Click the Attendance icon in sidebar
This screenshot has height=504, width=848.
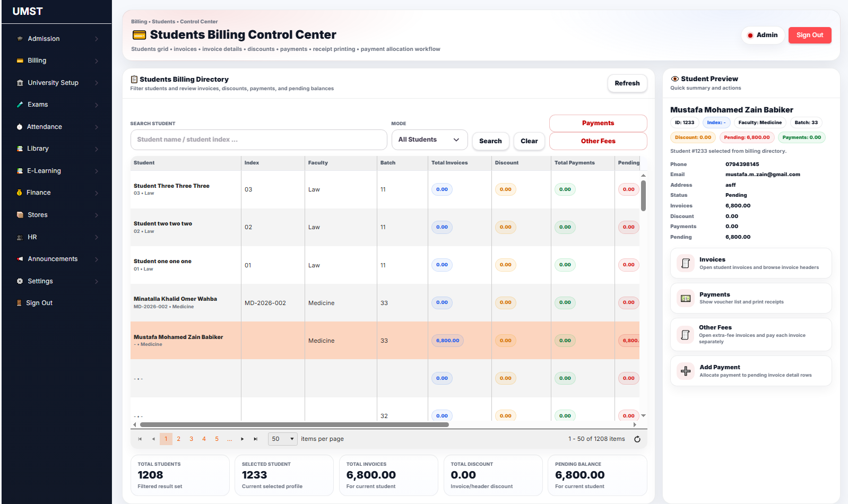click(x=20, y=127)
